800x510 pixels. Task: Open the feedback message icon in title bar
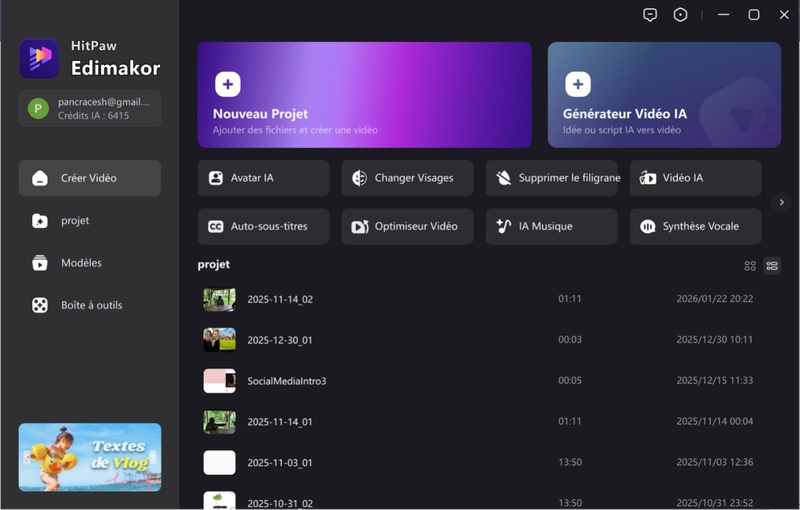tap(650, 15)
